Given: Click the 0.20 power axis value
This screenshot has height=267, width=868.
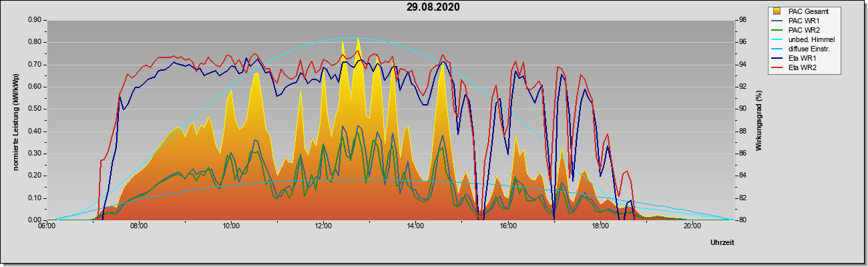Looking at the screenshot, I should tap(35, 176).
